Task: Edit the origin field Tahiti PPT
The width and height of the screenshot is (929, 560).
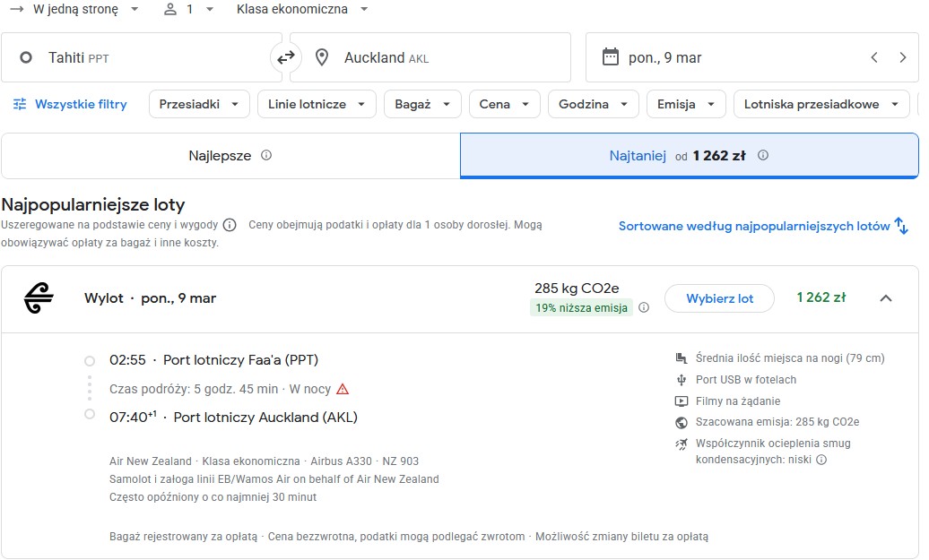Action: (x=141, y=57)
